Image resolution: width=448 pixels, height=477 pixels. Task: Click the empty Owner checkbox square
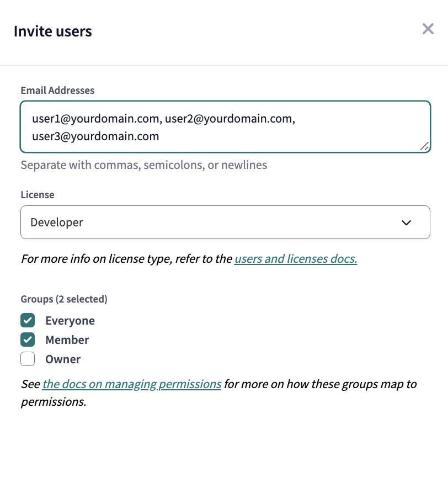pos(28,359)
